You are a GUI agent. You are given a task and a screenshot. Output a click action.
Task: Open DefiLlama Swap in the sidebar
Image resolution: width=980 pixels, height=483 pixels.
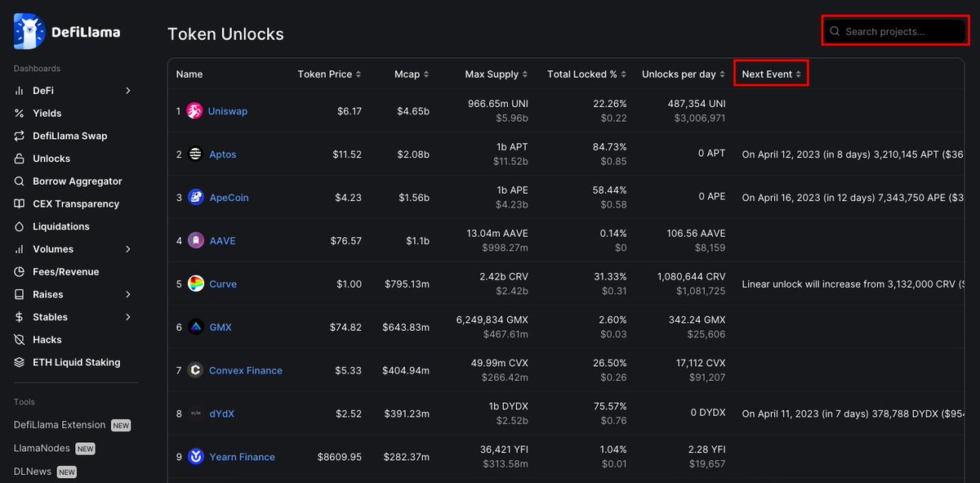pyautogui.click(x=70, y=136)
